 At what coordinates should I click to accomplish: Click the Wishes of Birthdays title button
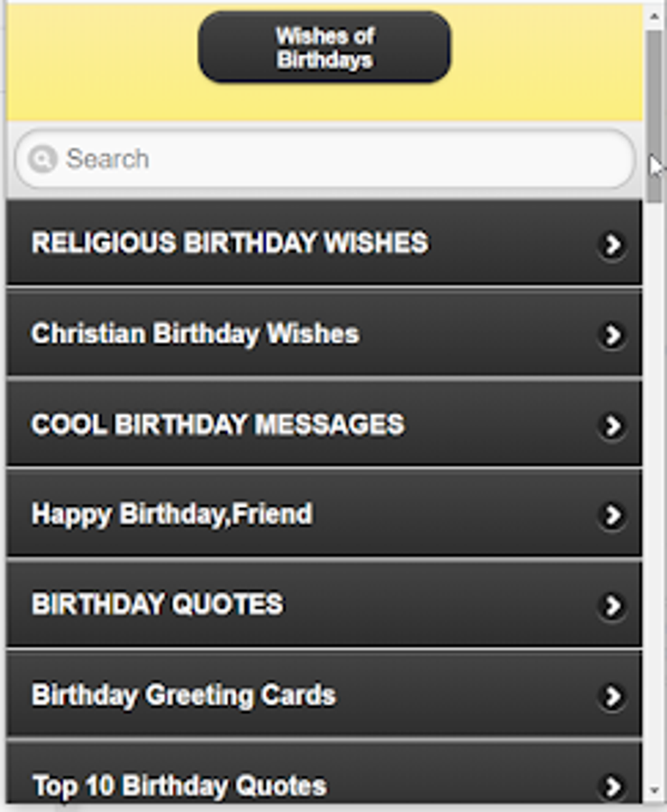tap(324, 47)
